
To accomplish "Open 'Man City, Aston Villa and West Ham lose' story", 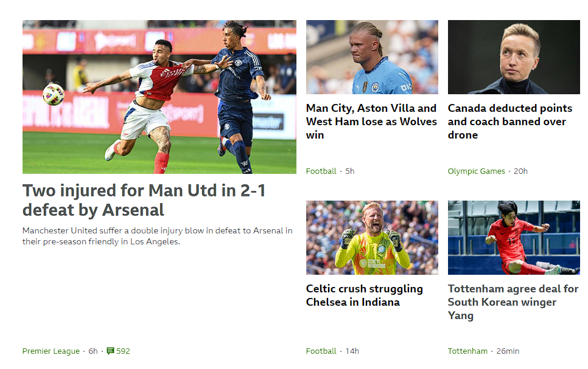I will pos(371,122).
